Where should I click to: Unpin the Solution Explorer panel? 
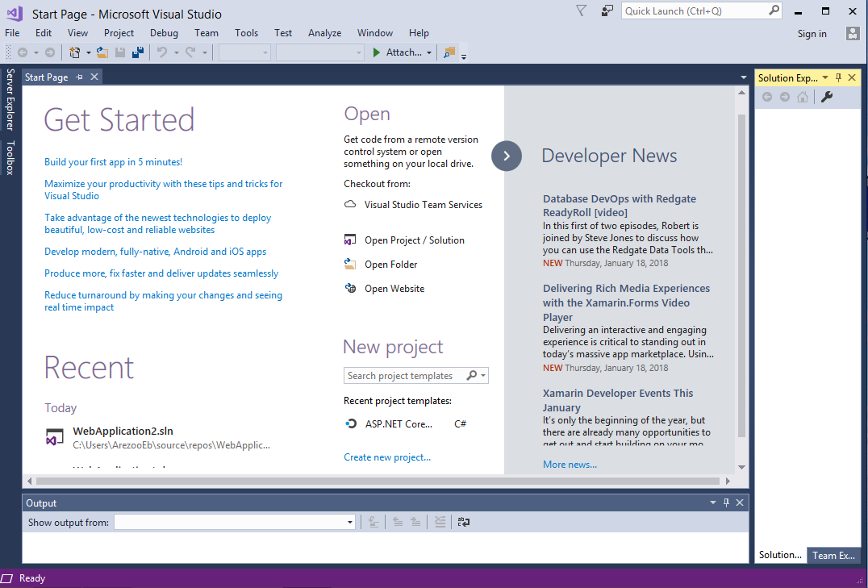click(x=839, y=77)
